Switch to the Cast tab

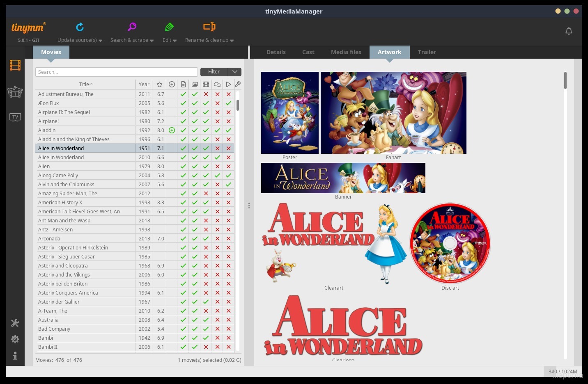[308, 52]
